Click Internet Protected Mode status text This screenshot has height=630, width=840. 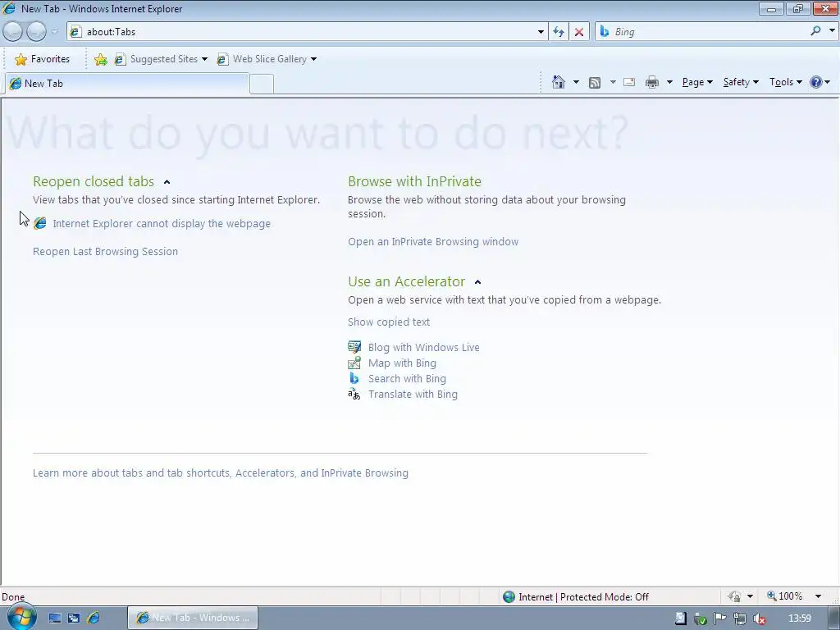click(583, 597)
